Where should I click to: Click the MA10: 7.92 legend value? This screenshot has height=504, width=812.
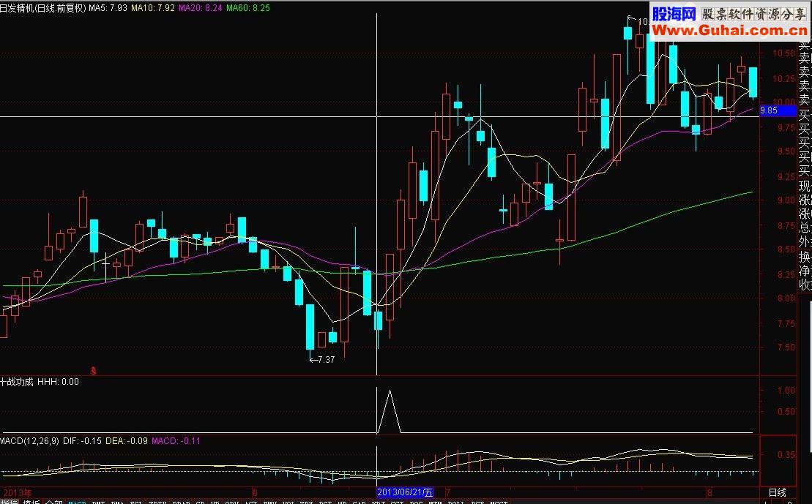[153, 8]
